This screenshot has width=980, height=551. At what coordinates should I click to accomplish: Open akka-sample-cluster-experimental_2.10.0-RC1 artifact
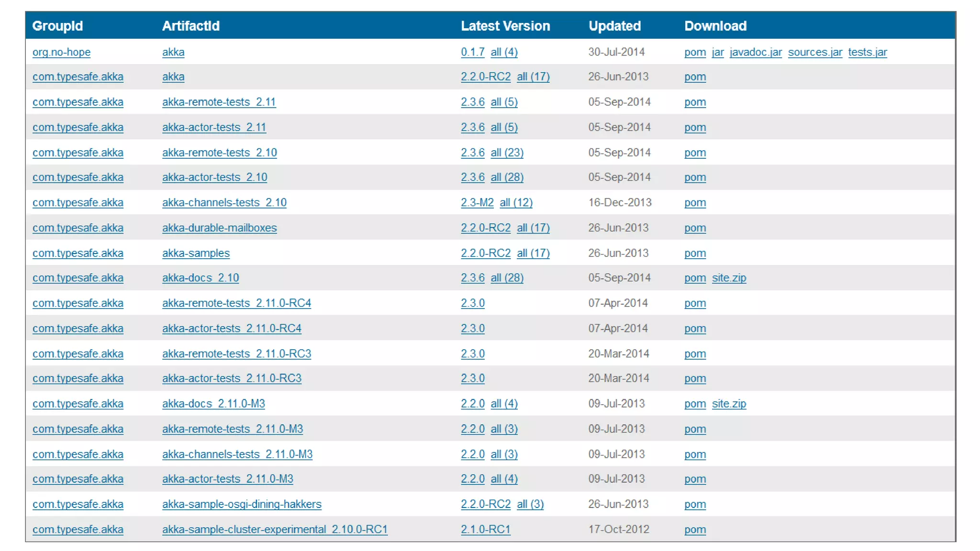[x=275, y=529]
